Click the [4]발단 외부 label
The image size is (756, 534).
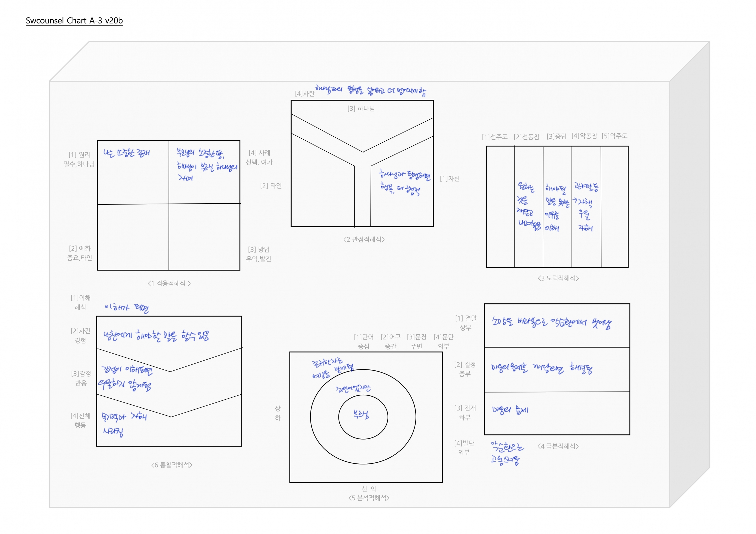[464, 448]
